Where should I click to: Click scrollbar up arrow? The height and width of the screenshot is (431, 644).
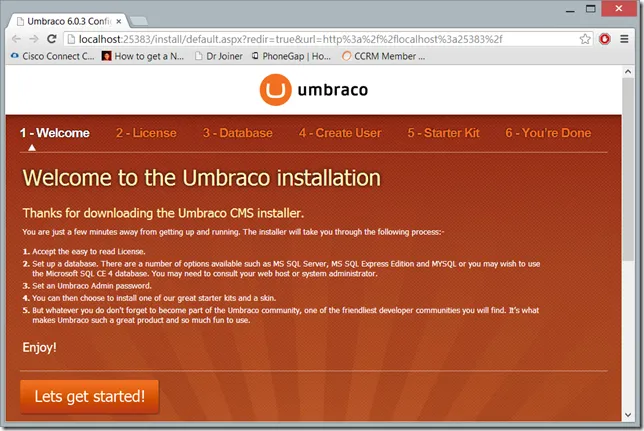tap(628, 72)
